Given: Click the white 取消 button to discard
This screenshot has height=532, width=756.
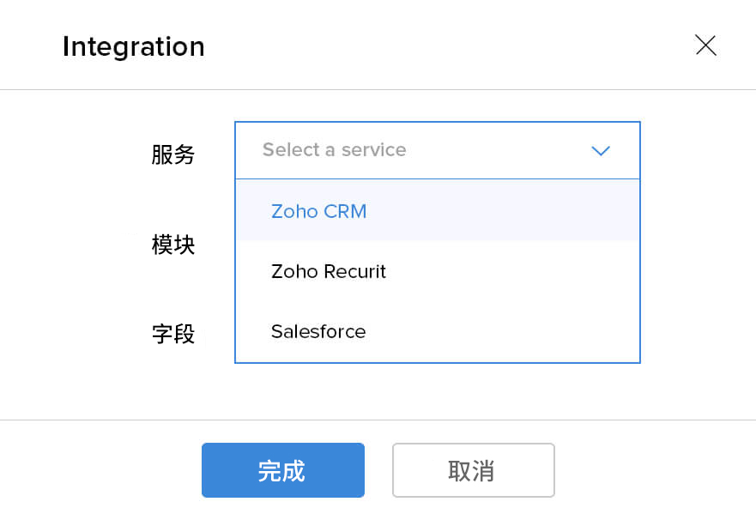Looking at the screenshot, I should pyautogui.click(x=473, y=470).
